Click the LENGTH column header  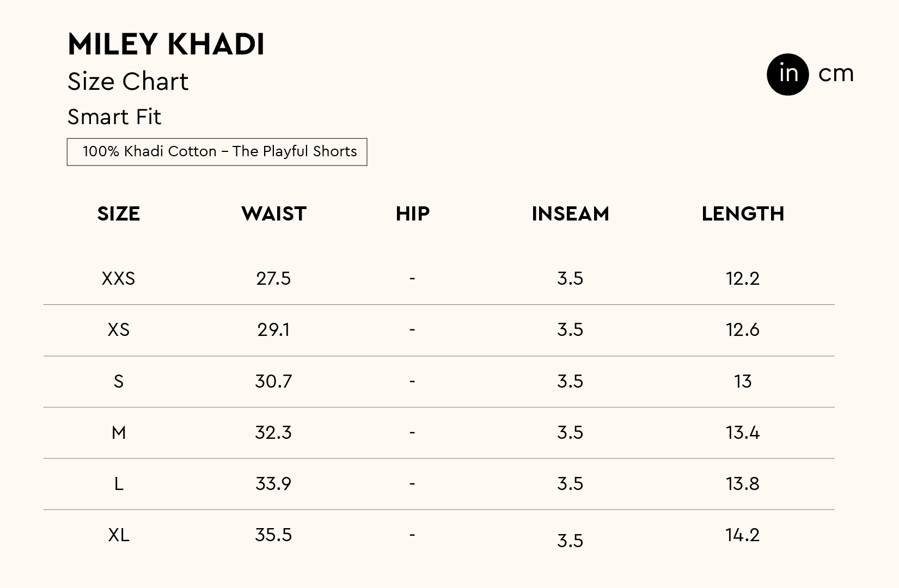click(x=743, y=214)
